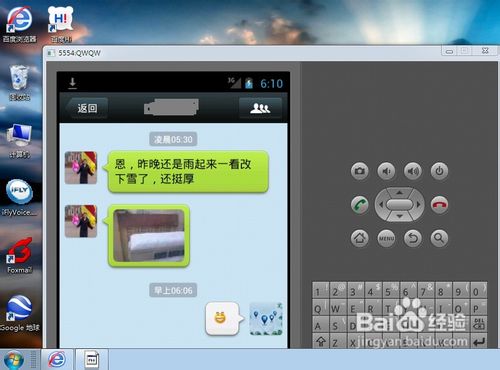The height and width of the screenshot is (370, 500).
Task: Click the 7 key on emulator keyboard
Action: pyautogui.click(x=427, y=290)
